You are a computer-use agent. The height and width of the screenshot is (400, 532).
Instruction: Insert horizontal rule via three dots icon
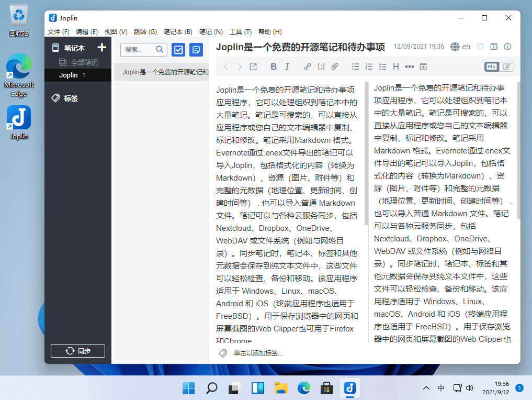(410, 66)
